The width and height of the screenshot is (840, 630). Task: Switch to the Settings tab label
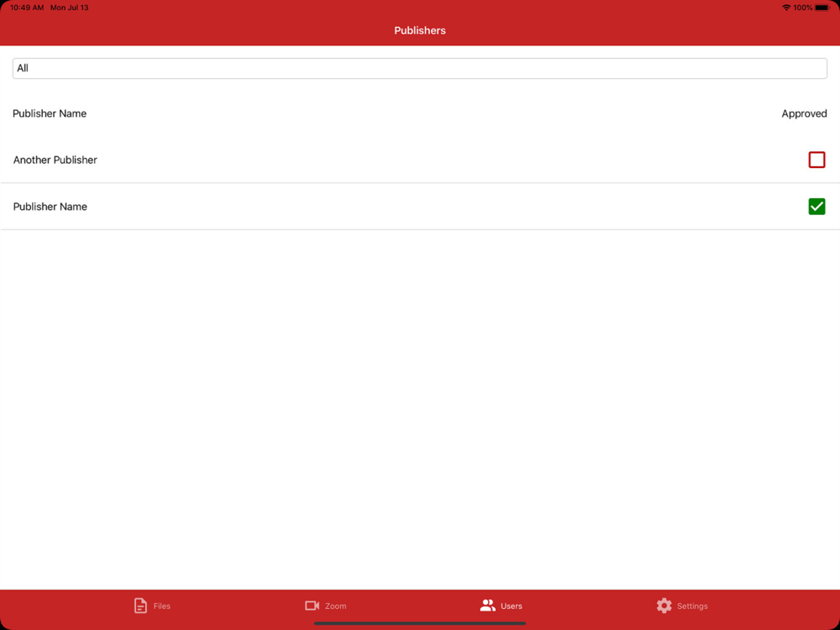(x=692, y=606)
